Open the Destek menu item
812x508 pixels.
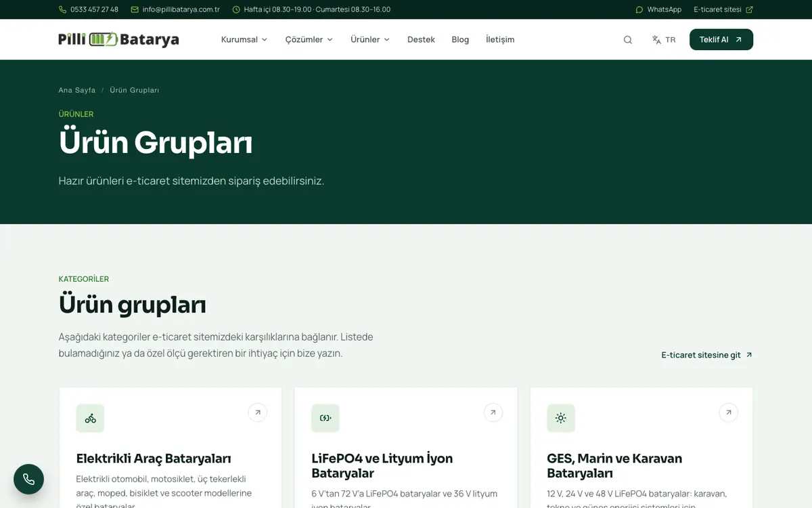pyautogui.click(x=421, y=40)
